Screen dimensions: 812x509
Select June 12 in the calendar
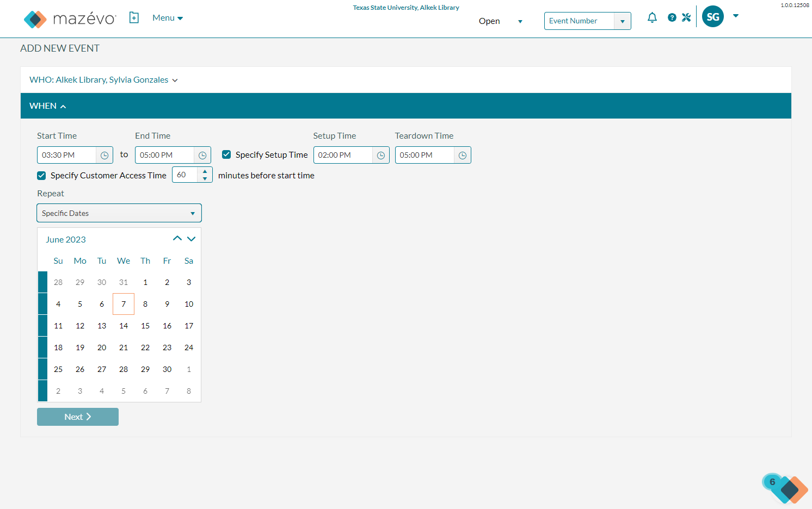[80, 326]
